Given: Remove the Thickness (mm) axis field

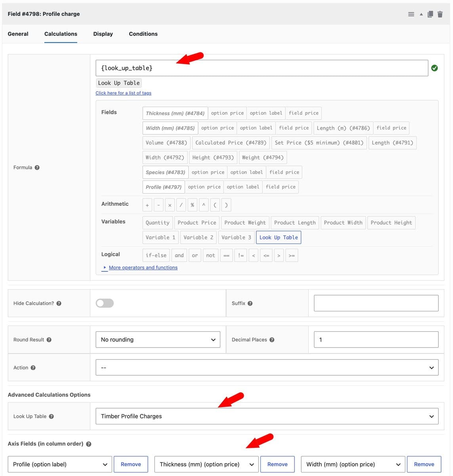Looking at the screenshot, I should tap(277, 464).
